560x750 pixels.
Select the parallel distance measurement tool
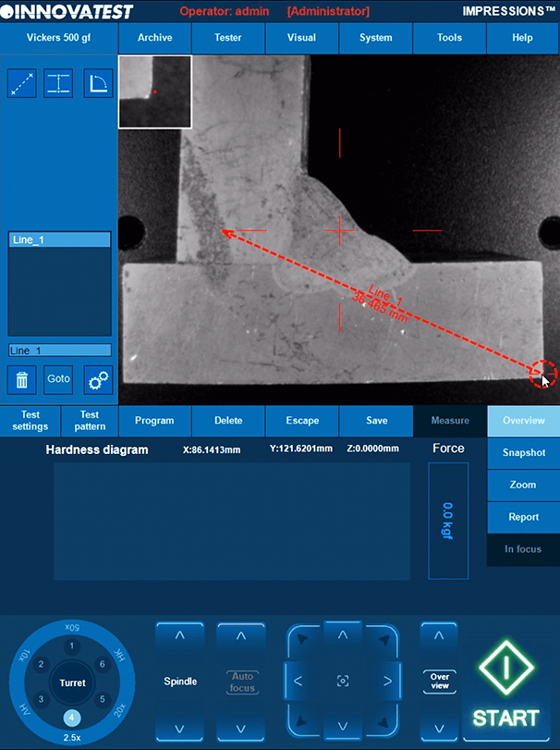(x=59, y=83)
